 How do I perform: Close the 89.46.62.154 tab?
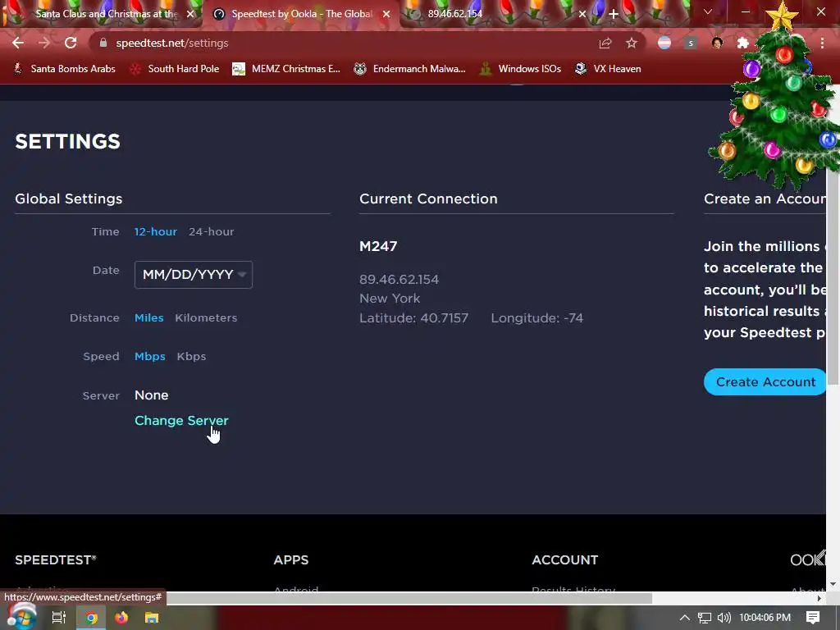point(582,14)
